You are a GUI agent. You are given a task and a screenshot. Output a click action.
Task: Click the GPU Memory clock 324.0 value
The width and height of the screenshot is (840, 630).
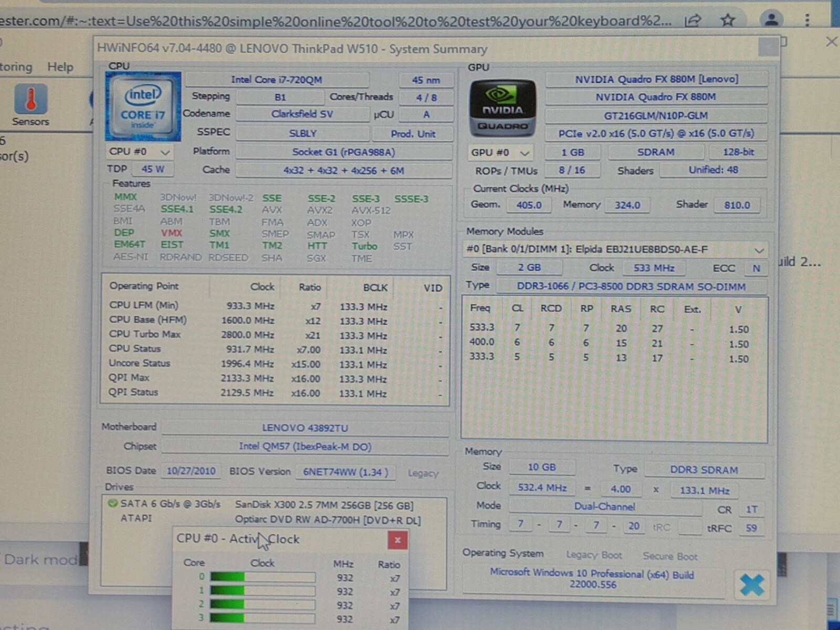627,205
